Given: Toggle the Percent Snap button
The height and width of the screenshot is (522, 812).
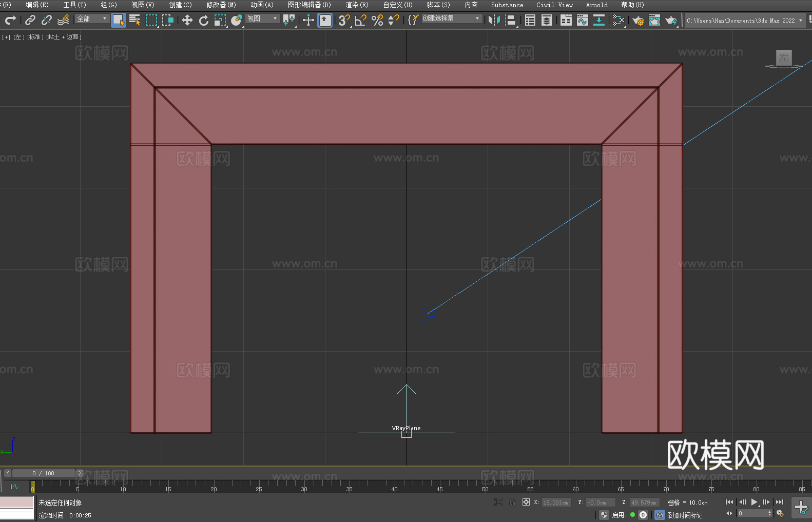Looking at the screenshot, I should coord(377,20).
